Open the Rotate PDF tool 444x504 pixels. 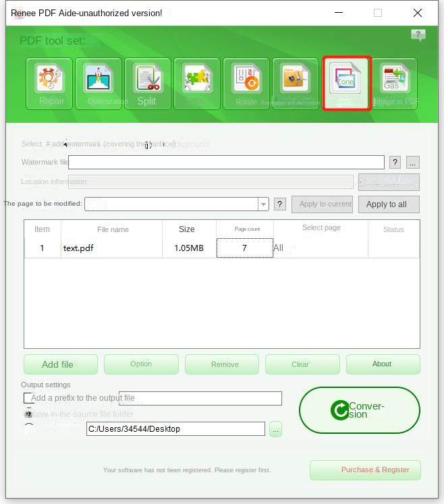(x=246, y=84)
